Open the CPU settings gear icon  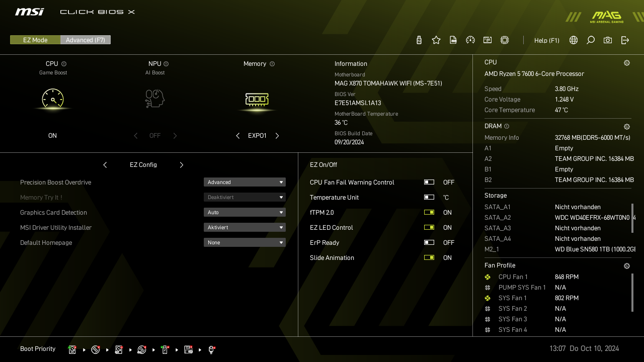tap(627, 63)
